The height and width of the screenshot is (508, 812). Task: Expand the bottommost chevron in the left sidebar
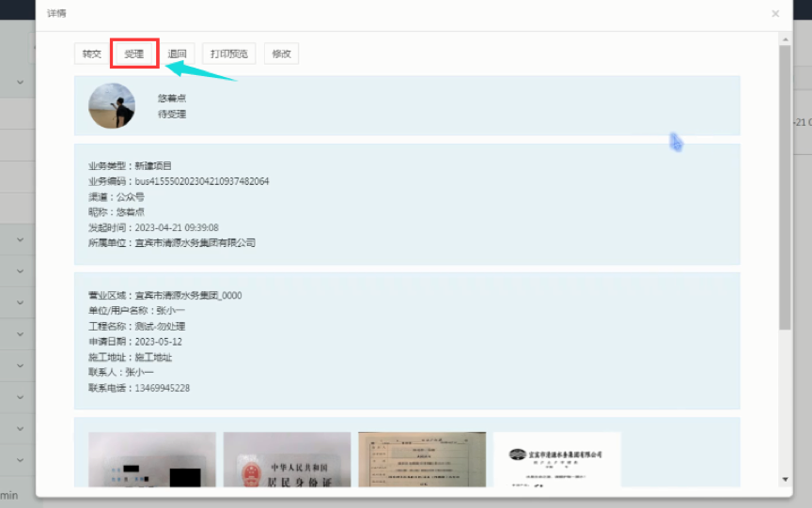[x=20, y=460]
